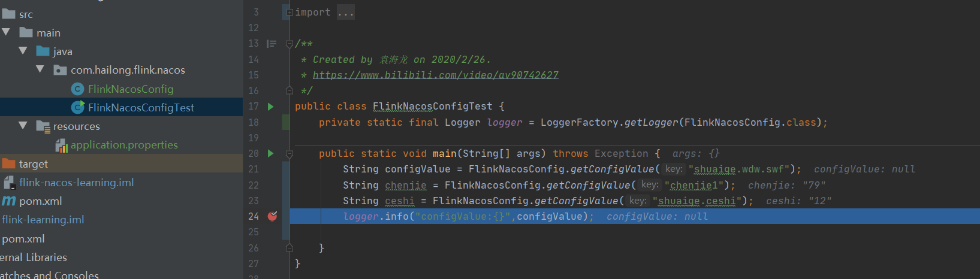Screen dimensions: 980x279
Task: Select FlinkNacosConfigTest file in project tree
Action: point(141,108)
